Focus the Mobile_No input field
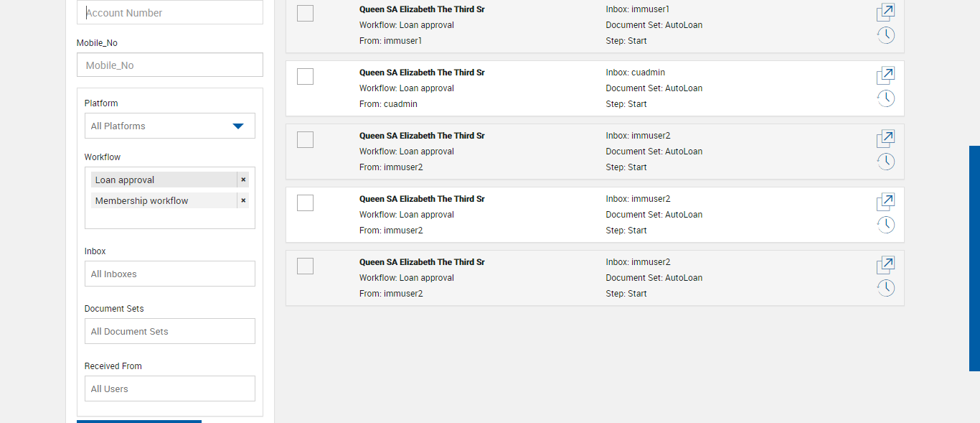This screenshot has width=980, height=423. pos(169,65)
